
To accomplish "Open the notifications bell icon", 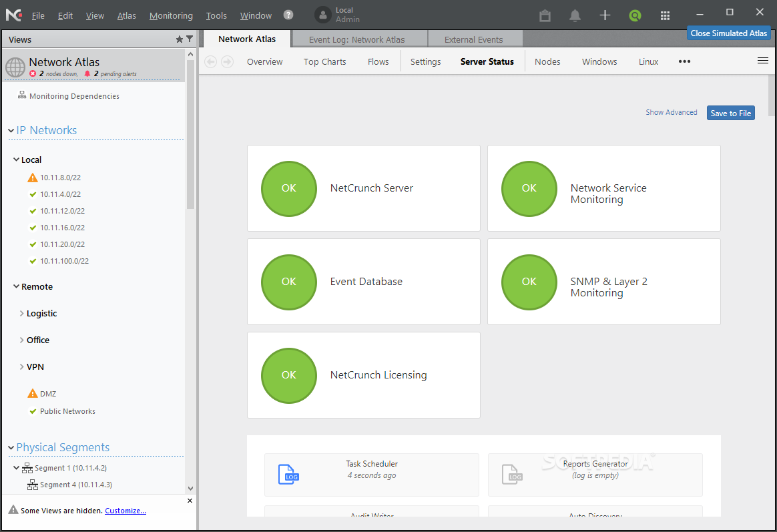I will tap(575, 15).
